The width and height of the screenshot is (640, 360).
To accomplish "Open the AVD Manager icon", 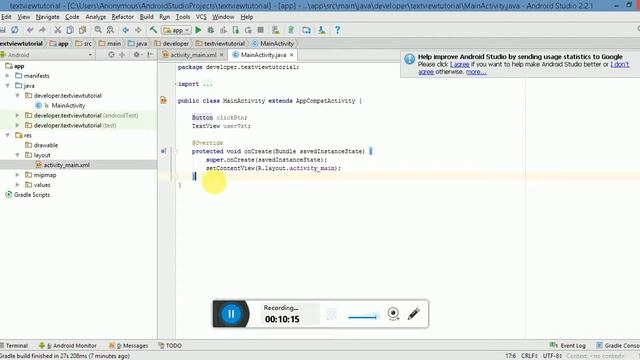I will click(x=276, y=30).
